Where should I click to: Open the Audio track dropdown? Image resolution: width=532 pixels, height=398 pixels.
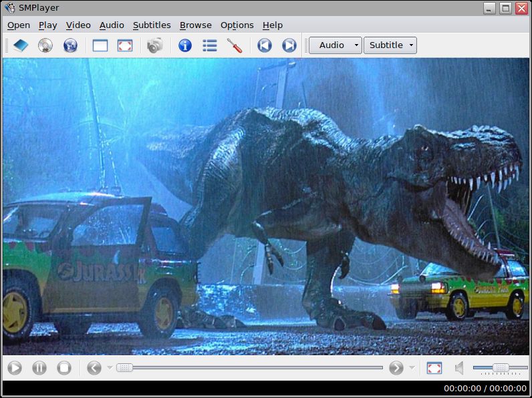point(336,45)
